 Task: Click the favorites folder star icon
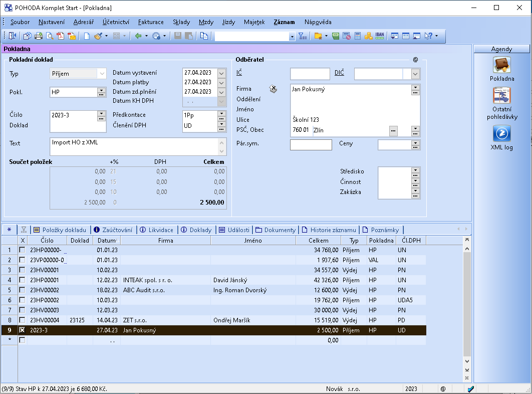(x=318, y=36)
